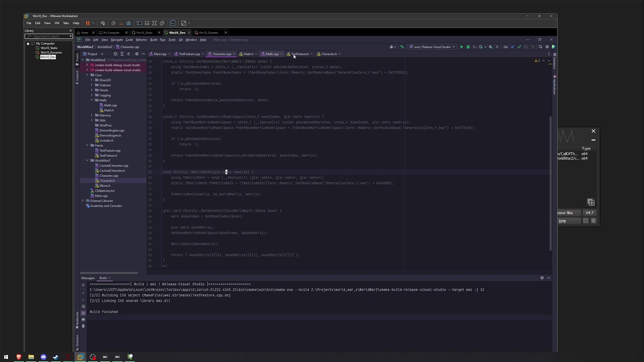Hide the Project tool window
This screenshot has width=644, height=362.
coord(143,54)
